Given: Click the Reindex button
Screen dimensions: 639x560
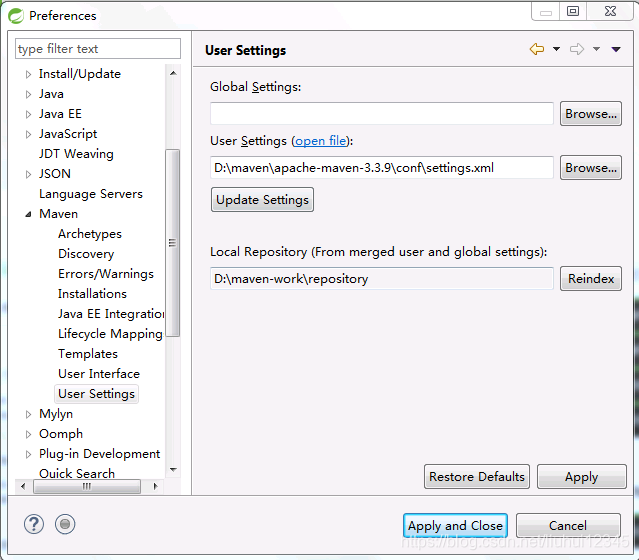Looking at the screenshot, I should 591,278.
